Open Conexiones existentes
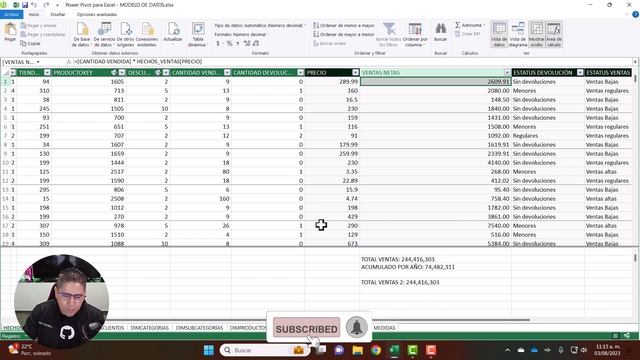The width and height of the screenshot is (640, 360). coord(147,35)
